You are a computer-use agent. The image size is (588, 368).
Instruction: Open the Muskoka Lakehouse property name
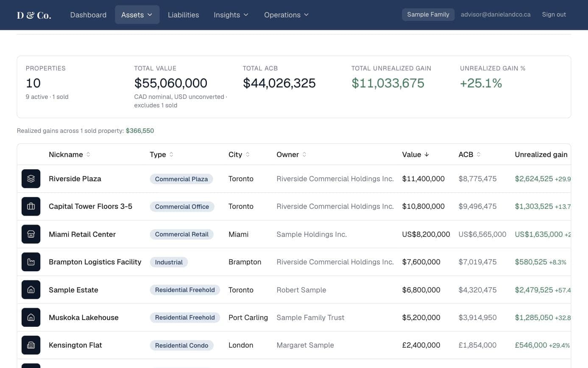84,317
